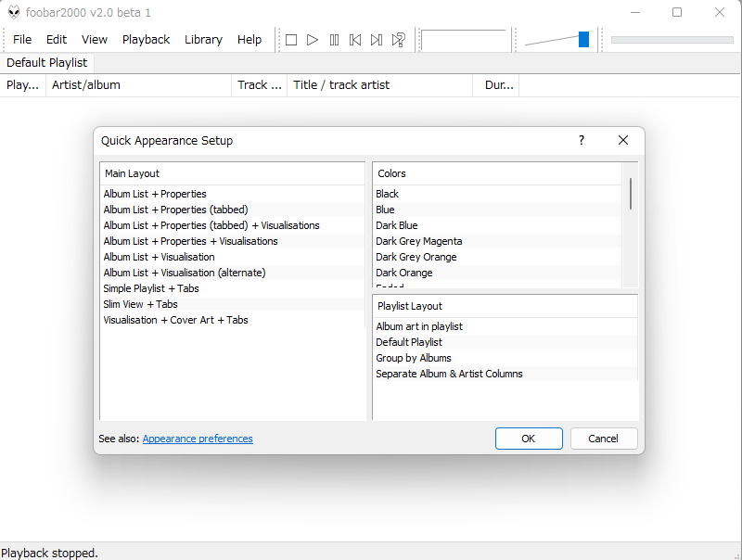Click the Pause icon
This screenshot has width=742, height=560.
pos(334,39)
